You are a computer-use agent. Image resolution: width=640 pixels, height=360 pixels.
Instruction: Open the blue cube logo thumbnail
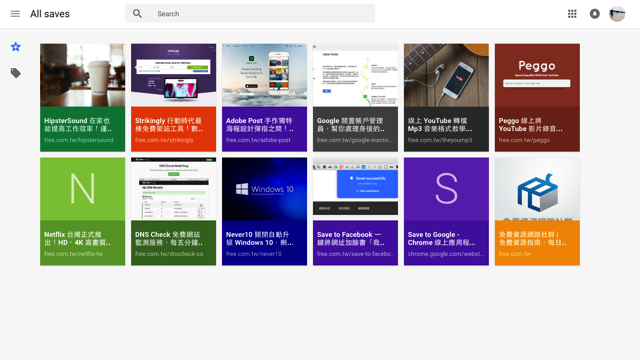click(537, 189)
